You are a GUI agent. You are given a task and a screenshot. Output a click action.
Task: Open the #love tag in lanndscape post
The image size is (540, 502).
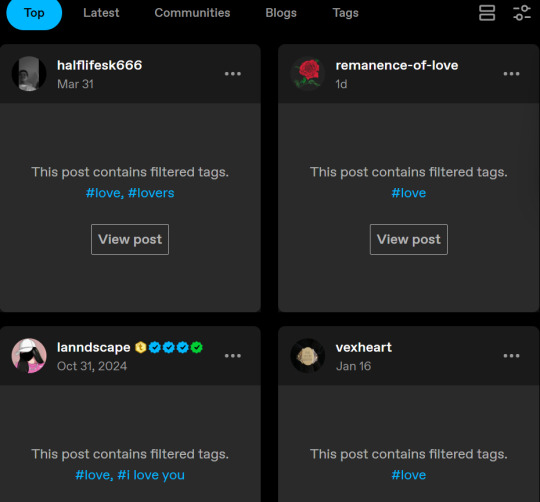pyautogui.click(x=93, y=475)
